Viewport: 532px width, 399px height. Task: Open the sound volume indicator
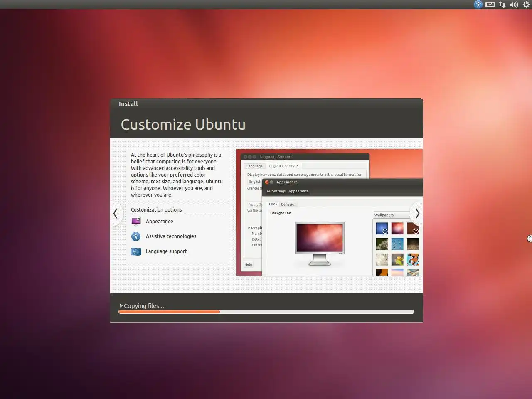[514, 5]
